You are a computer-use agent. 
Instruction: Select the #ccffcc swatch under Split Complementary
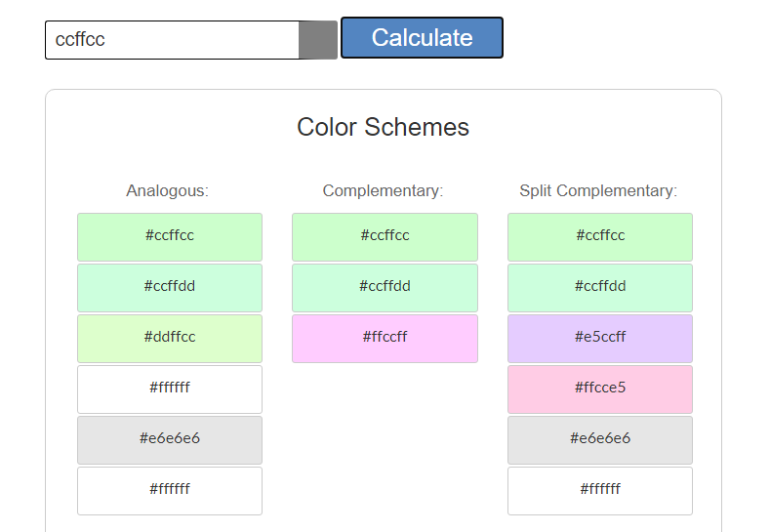600,236
